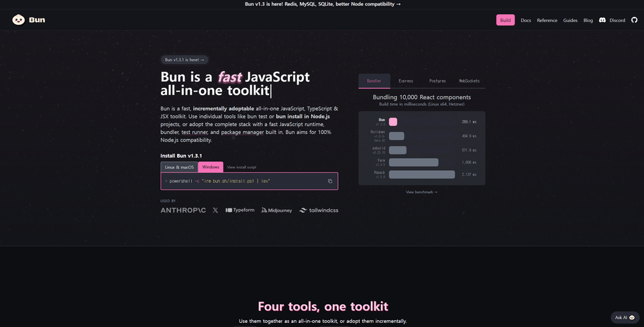Click the Farm benchmark bar
Screen dimensions: 644x327
coord(414,162)
